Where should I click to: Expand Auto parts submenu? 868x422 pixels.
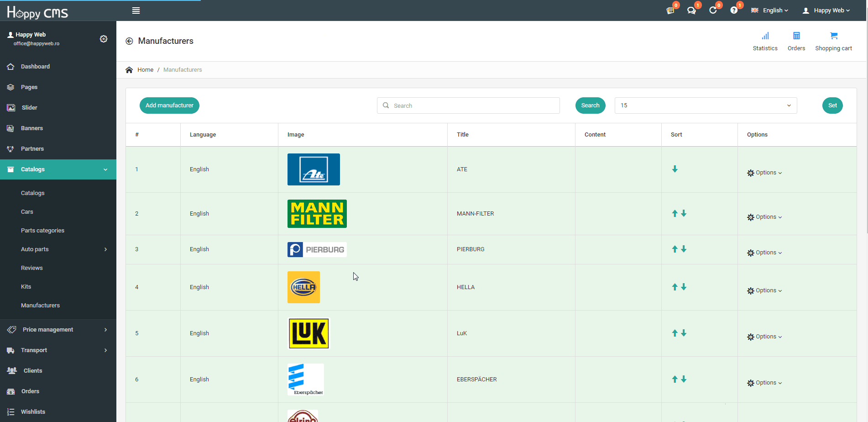point(58,249)
